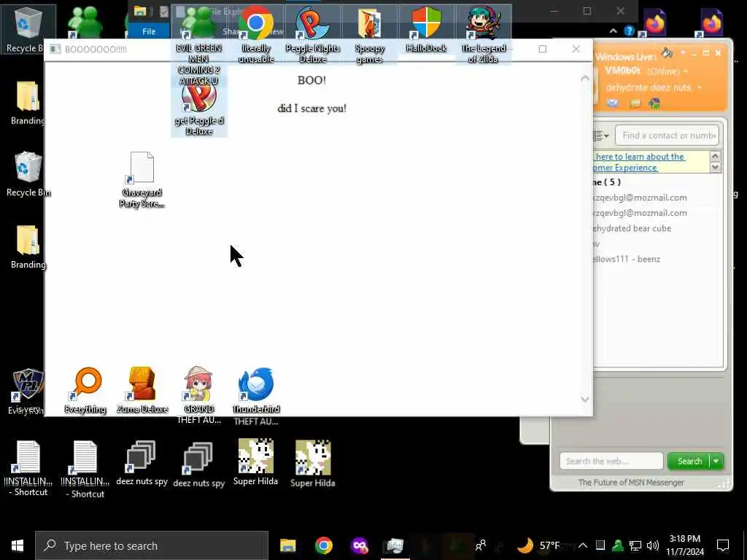Click the 'Find a contact or number' field
747x560 pixels.
667,136
